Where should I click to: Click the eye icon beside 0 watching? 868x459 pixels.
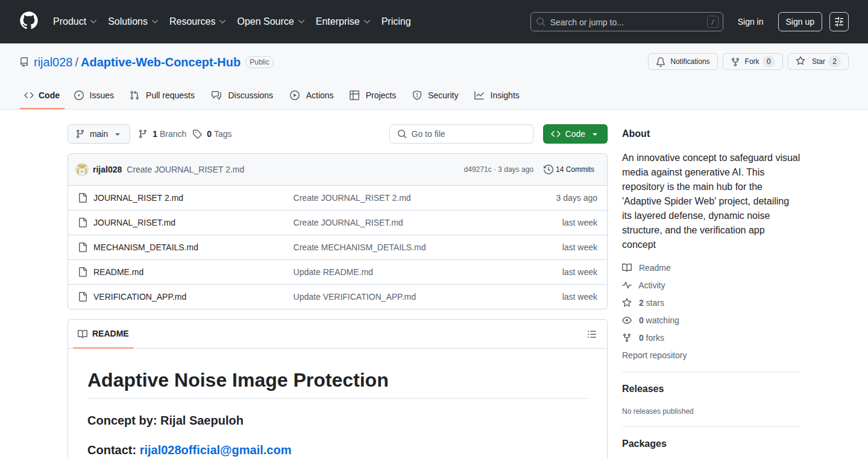tap(627, 320)
